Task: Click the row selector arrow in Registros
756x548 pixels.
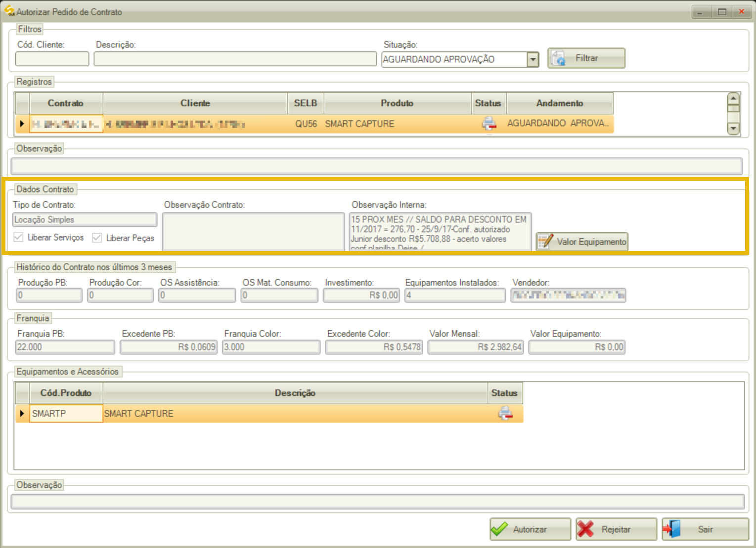Action: [x=22, y=124]
